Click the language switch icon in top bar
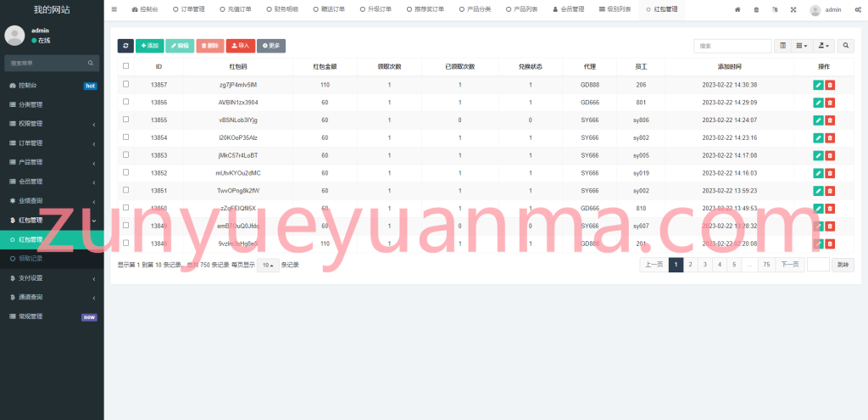Screen dimensions: 868x420 [x=775, y=9]
